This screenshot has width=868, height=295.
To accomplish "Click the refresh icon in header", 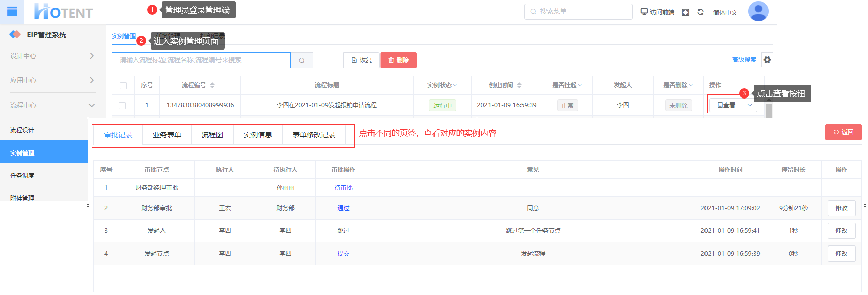I will (x=700, y=12).
